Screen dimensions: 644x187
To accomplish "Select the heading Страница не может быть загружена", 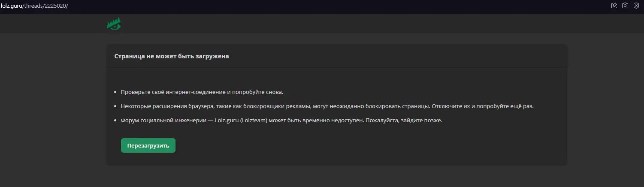I will coord(172,56).
